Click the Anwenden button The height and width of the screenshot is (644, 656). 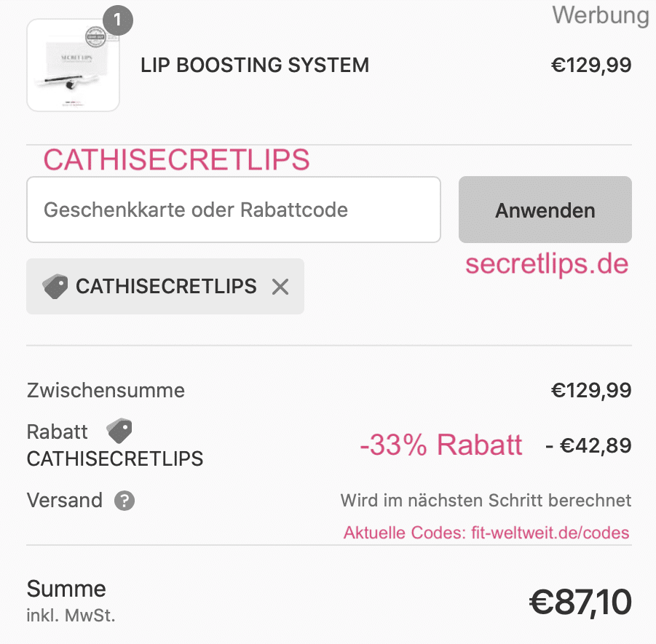pyautogui.click(x=545, y=210)
